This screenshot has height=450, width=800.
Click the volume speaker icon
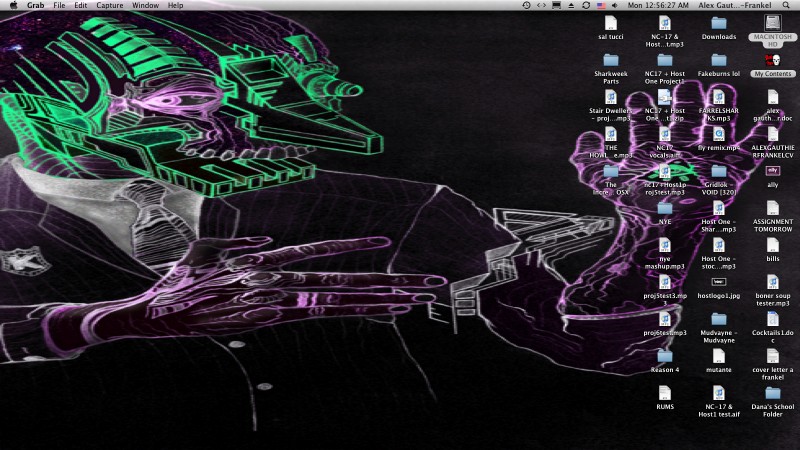click(615, 5)
